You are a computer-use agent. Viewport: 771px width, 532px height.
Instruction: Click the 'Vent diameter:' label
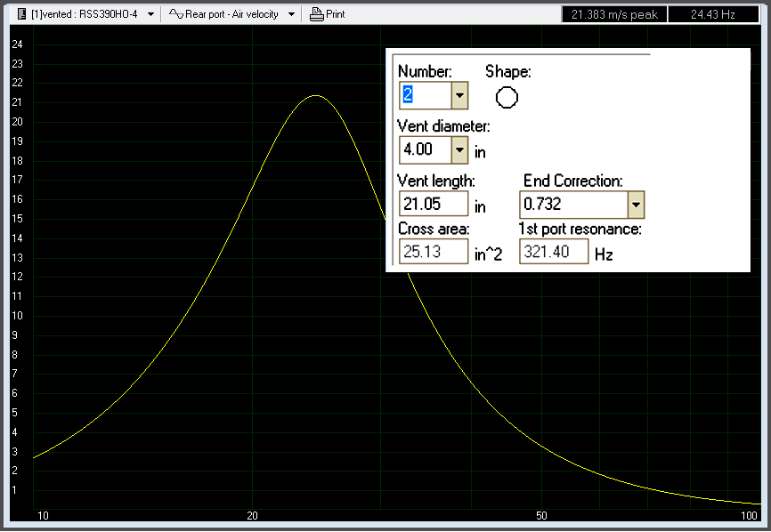[443, 126]
